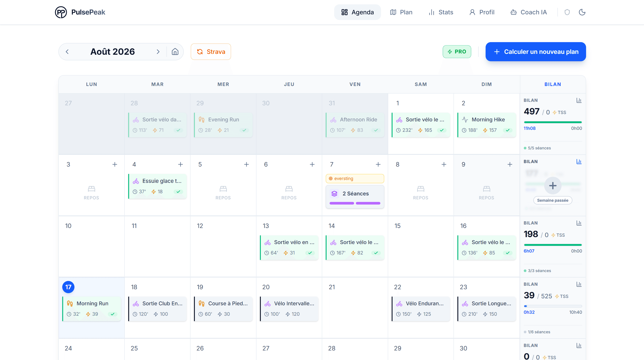This screenshot has height=360, width=644.
Task: Click the Semaine passée label
Action: (x=552, y=200)
